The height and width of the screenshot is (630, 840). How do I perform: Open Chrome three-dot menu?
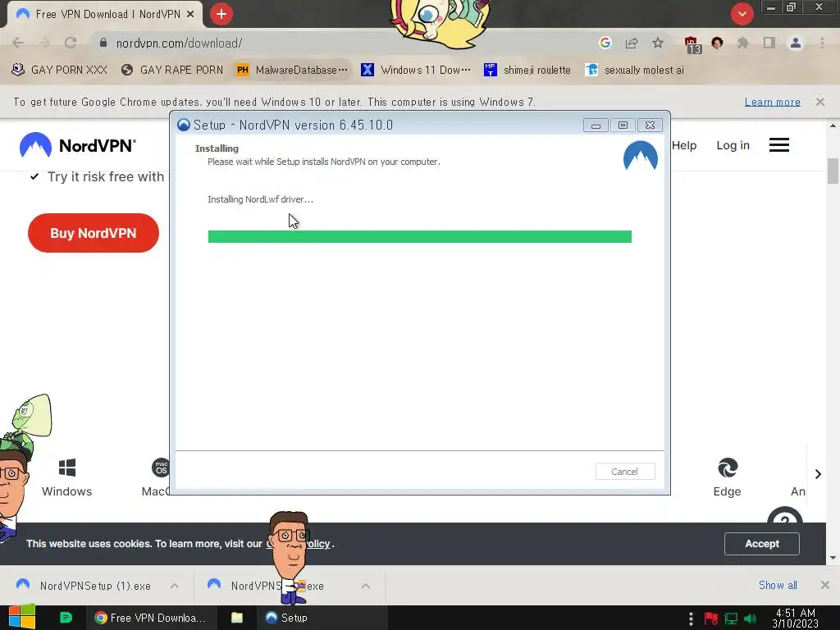tap(822, 43)
